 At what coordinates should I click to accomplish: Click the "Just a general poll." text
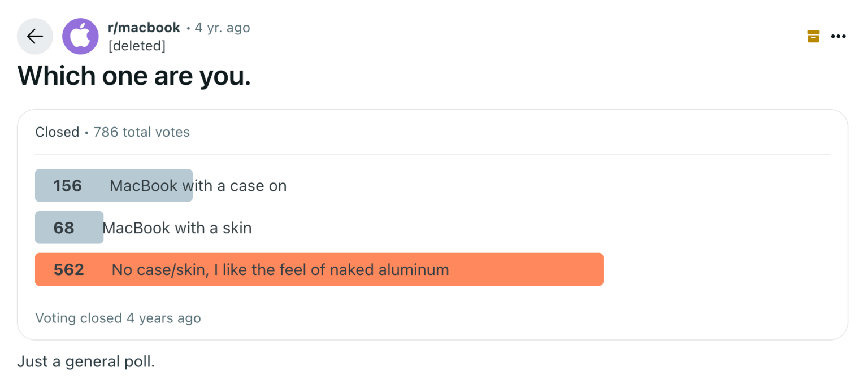pos(86,361)
